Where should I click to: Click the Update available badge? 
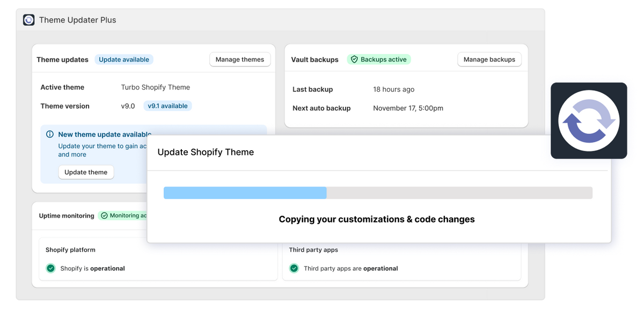pyautogui.click(x=124, y=60)
